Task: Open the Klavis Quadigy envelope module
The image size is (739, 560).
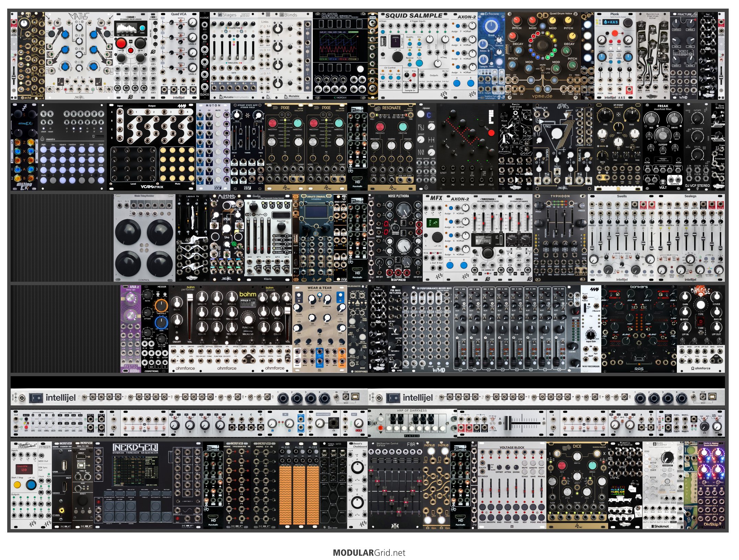Action: pos(268,238)
